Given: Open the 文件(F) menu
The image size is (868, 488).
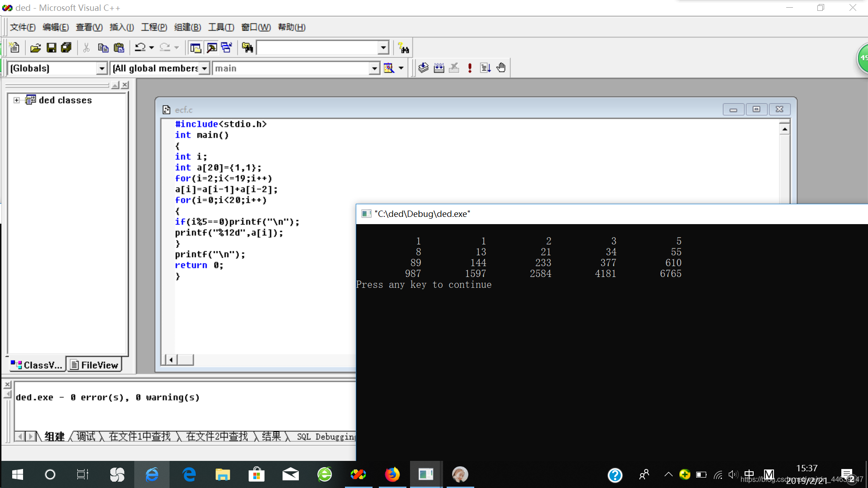Looking at the screenshot, I should point(23,27).
